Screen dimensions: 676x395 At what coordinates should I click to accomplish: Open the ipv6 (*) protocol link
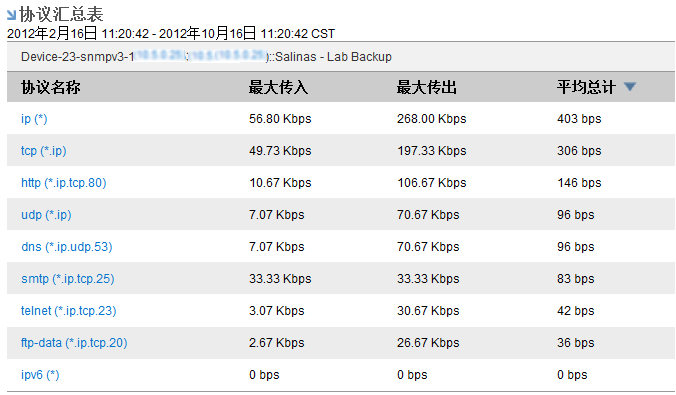(x=40, y=375)
